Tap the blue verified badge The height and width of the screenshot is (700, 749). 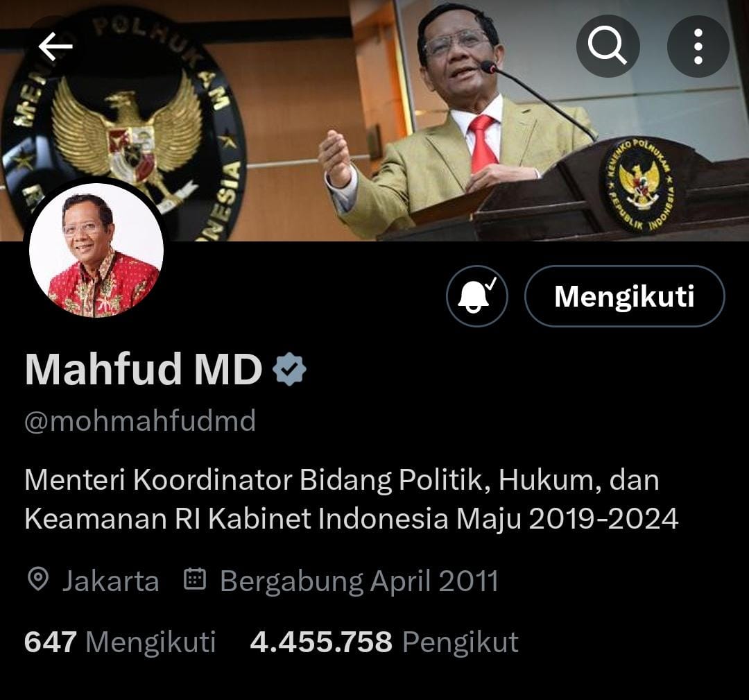click(289, 369)
